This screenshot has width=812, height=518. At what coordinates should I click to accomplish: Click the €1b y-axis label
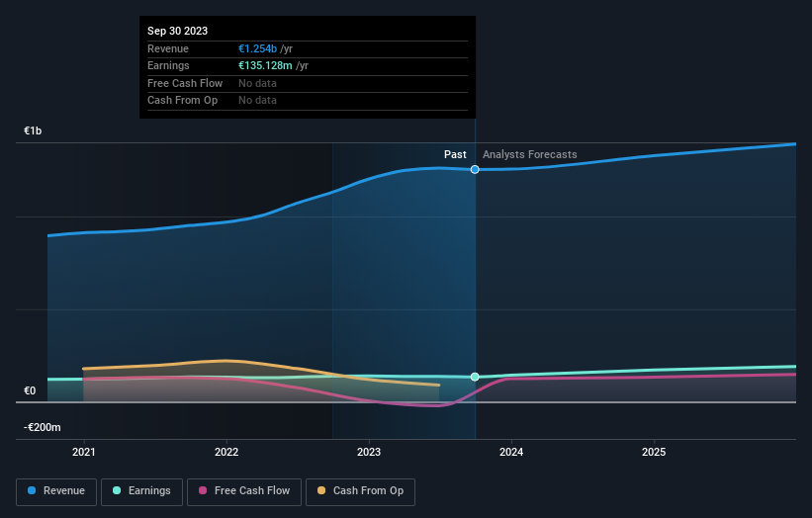point(33,130)
